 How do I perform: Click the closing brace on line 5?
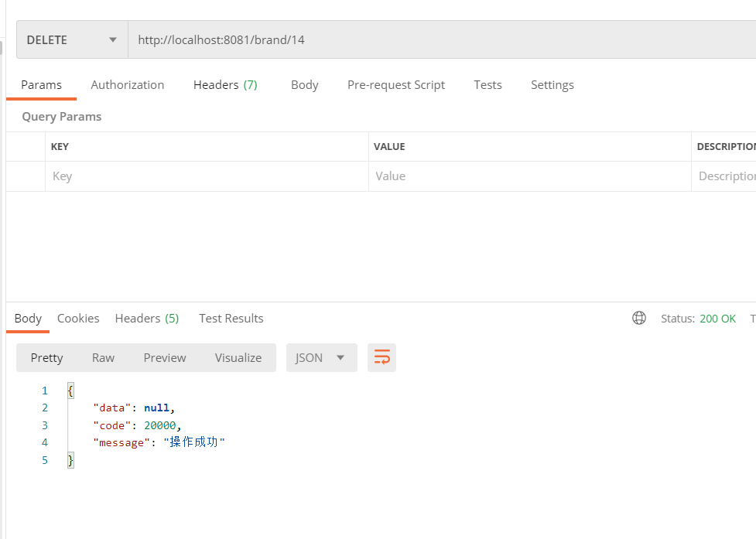(x=70, y=460)
